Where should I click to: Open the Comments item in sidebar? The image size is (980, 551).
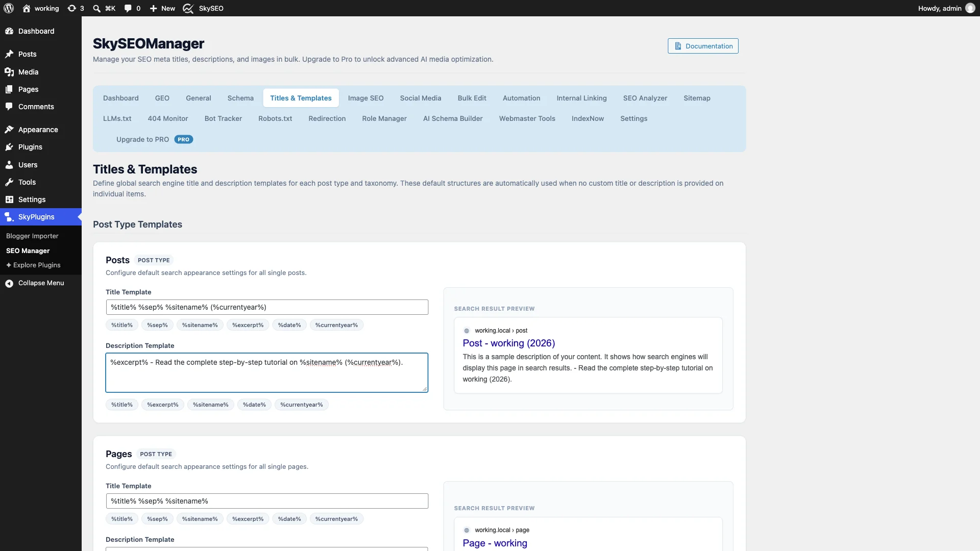pyautogui.click(x=41, y=107)
